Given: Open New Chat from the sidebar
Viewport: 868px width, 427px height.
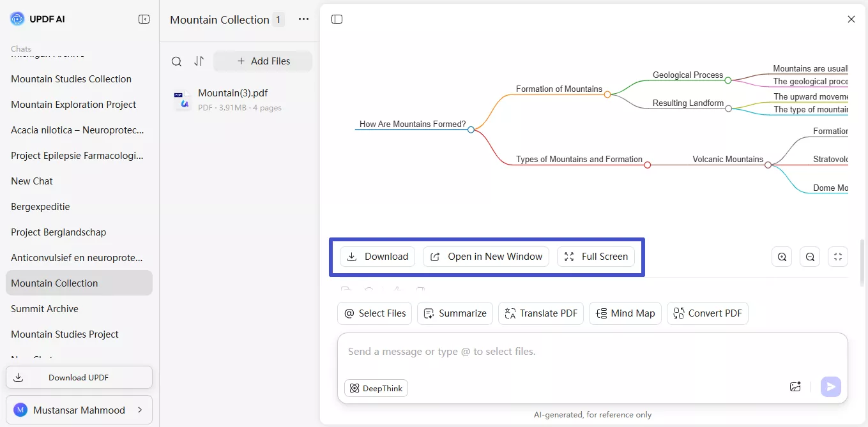Looking at the screenshot, I should [x=32, y=181].
